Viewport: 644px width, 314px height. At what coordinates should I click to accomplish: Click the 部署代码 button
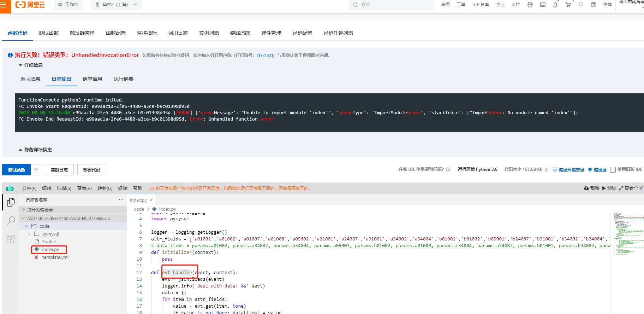(92, 170)
